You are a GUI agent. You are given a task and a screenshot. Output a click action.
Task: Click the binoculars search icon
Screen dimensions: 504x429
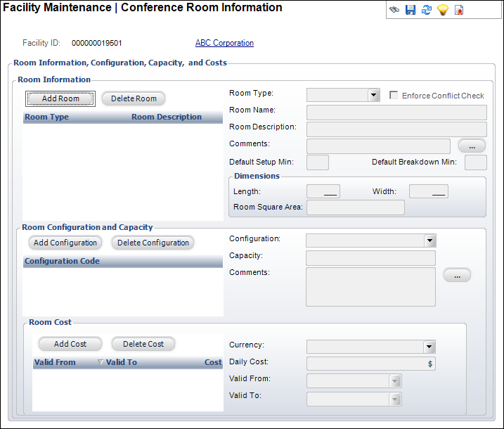(x=394, y=10)
